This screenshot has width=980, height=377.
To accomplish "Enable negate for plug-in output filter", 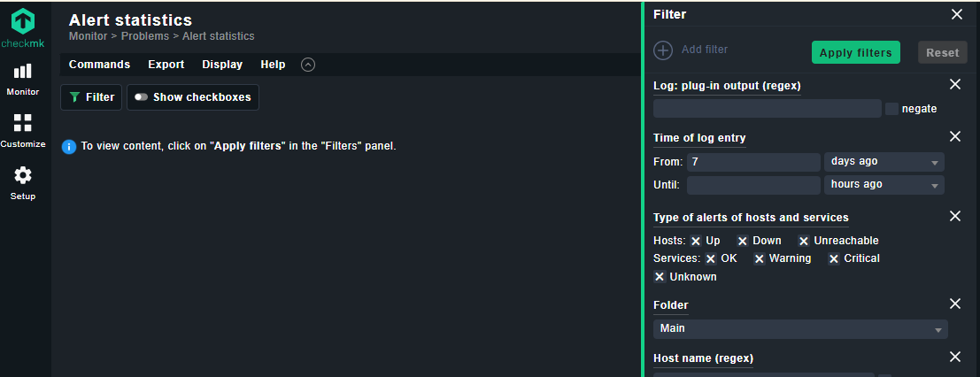I will click(891, 109).
